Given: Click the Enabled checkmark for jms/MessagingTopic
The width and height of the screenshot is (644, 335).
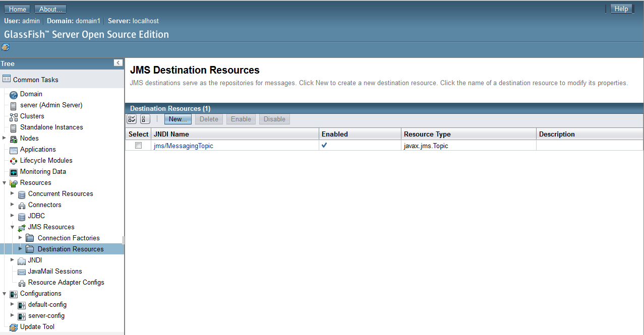Looking at the screenshot, I should point(324,145).
